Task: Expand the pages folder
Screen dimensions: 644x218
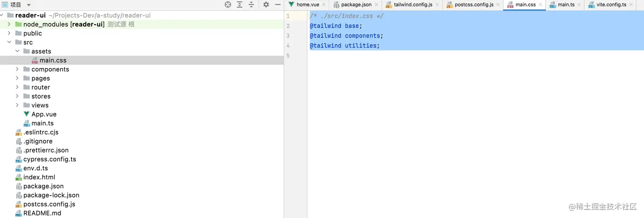Action: tap(17, 78)
